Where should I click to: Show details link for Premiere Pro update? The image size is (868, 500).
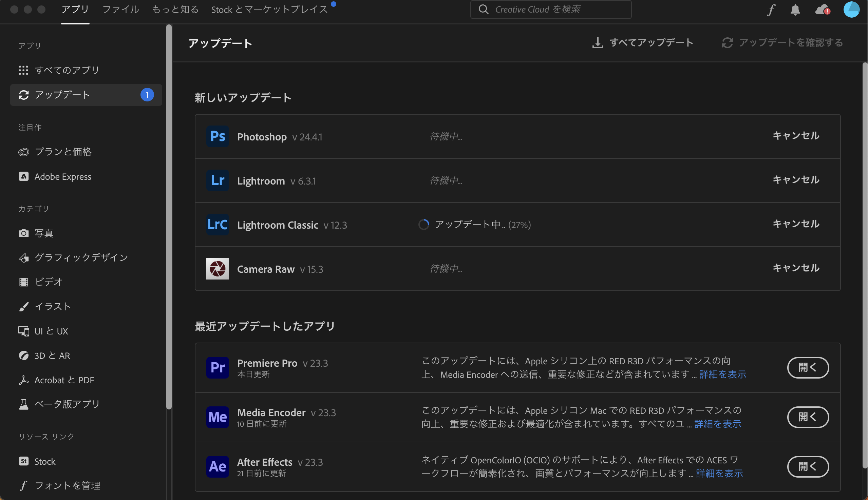click(x=722, y=374)
